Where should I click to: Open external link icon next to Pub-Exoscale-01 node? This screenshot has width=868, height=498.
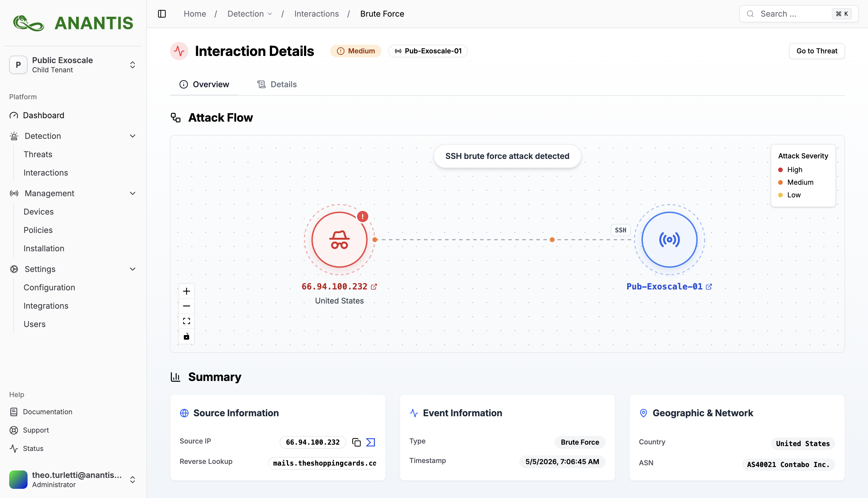point(709,287)
